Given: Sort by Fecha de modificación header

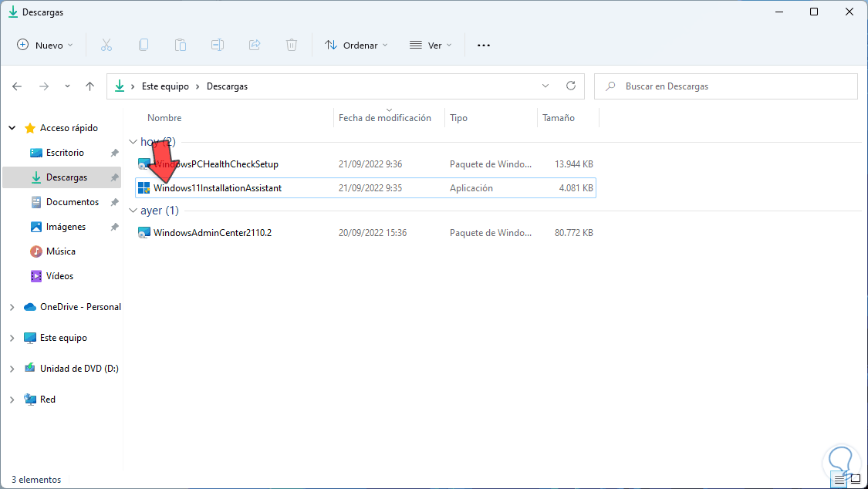Looking at the screenshot, I should coord(385,118).
